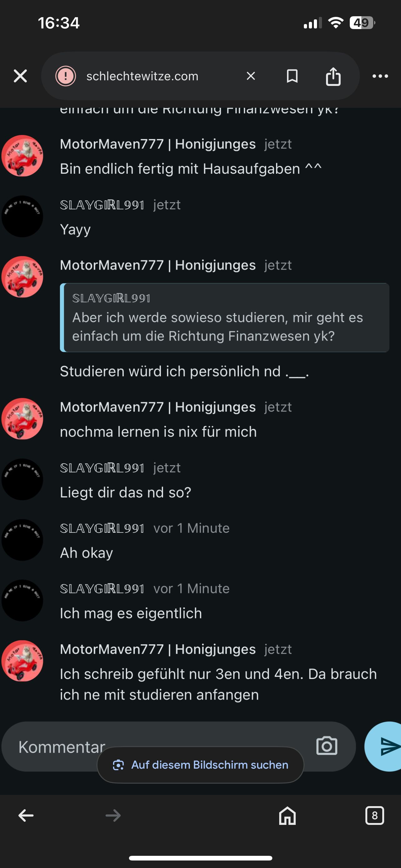Tap Auf diesem Bildschirm suchen

(201, 765)
